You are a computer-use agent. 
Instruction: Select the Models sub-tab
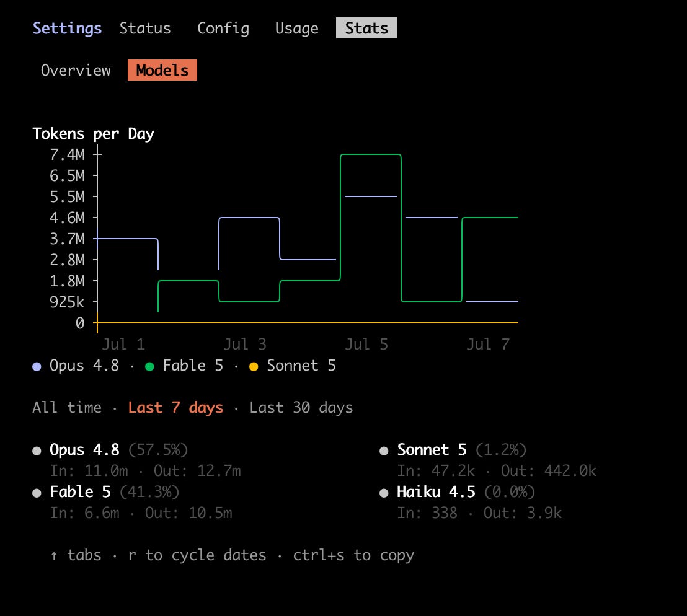point(162,70)
